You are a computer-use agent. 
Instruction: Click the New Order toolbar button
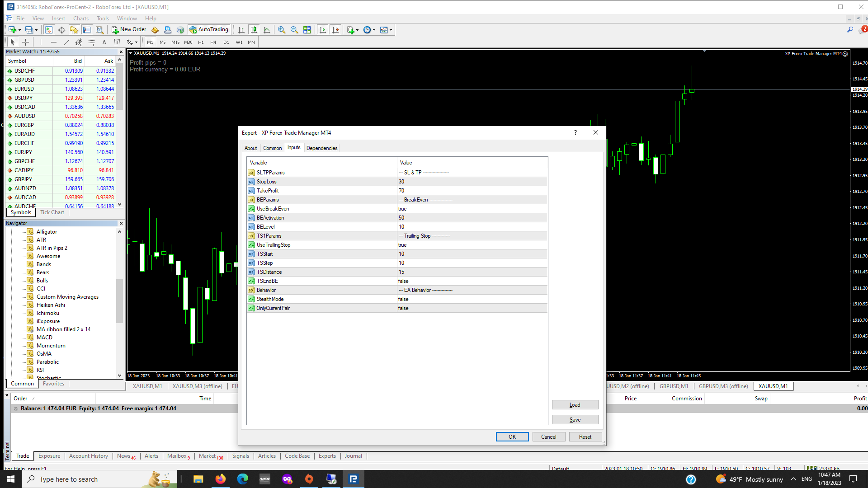click(129, 30)
